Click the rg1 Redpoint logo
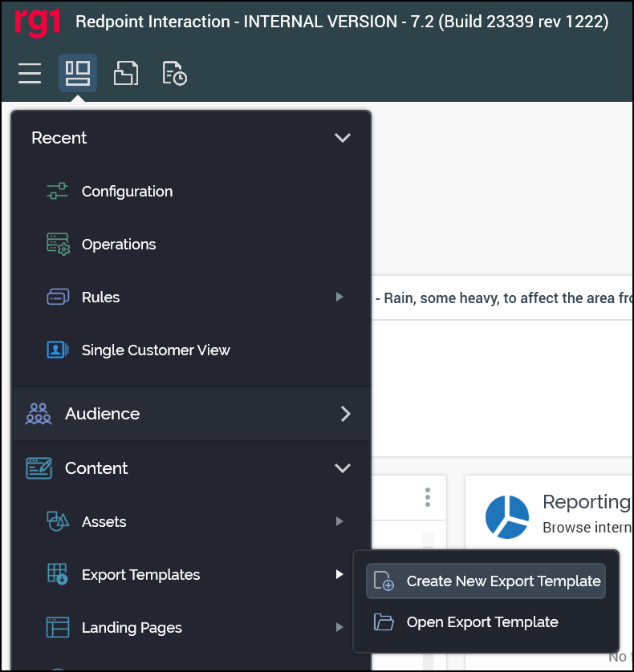The image size is (634, 672). [x=37, y=22]
